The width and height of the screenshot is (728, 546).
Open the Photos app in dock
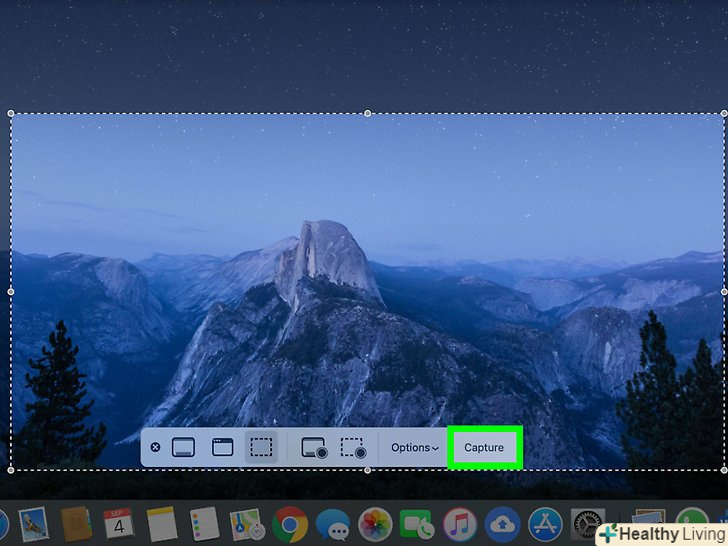(375, 524)
